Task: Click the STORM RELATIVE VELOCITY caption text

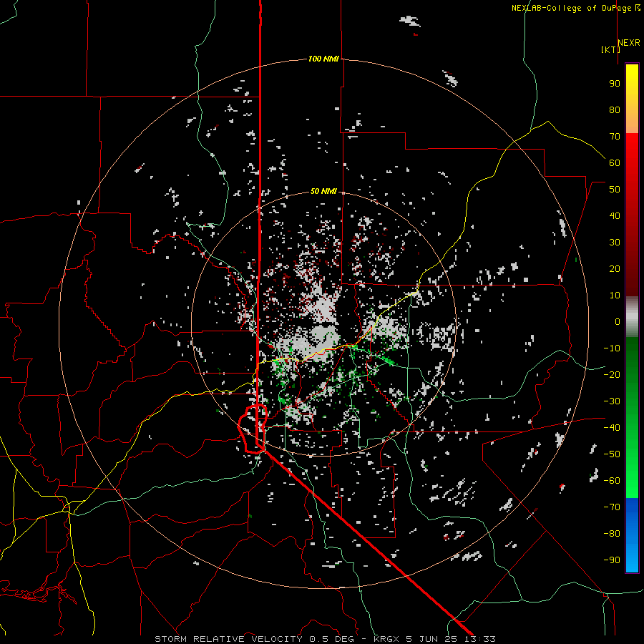Action: click(x=228, y=639)
